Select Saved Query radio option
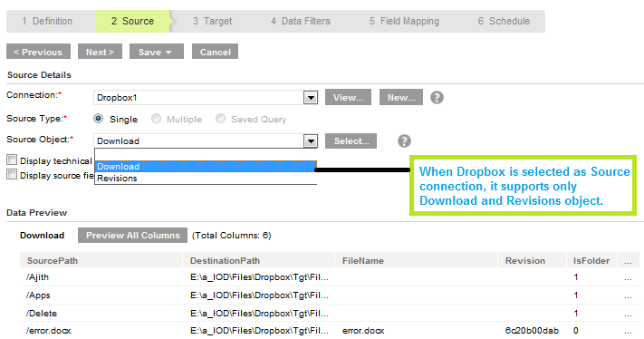 coord(220,119)
